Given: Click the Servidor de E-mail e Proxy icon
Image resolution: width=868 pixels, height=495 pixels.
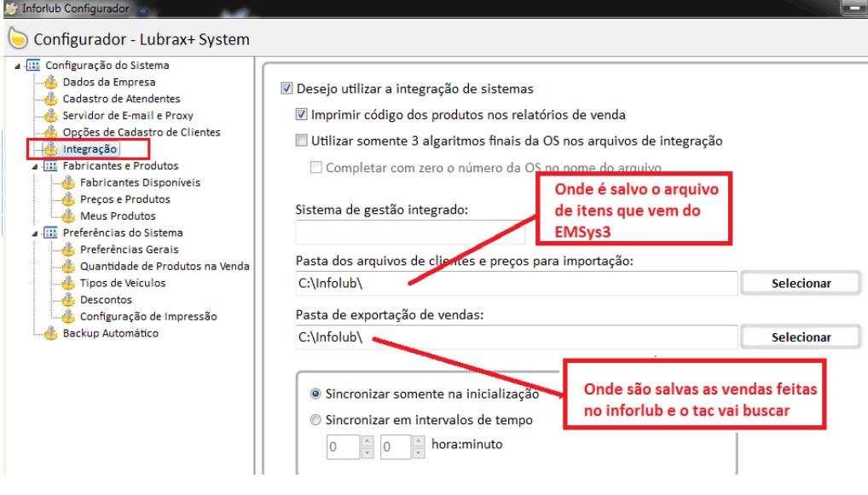Looking at the screenshot, I should pos(51,115).
